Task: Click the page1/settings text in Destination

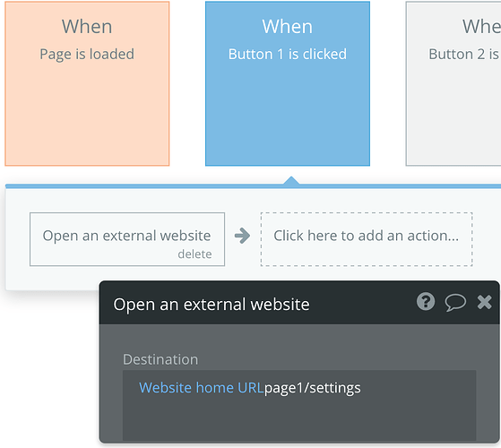Action: click(x=313, y=388)
